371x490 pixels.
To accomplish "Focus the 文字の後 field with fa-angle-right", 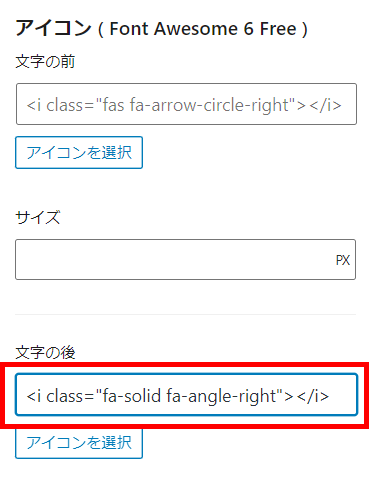I will click(x=186, y=395).
